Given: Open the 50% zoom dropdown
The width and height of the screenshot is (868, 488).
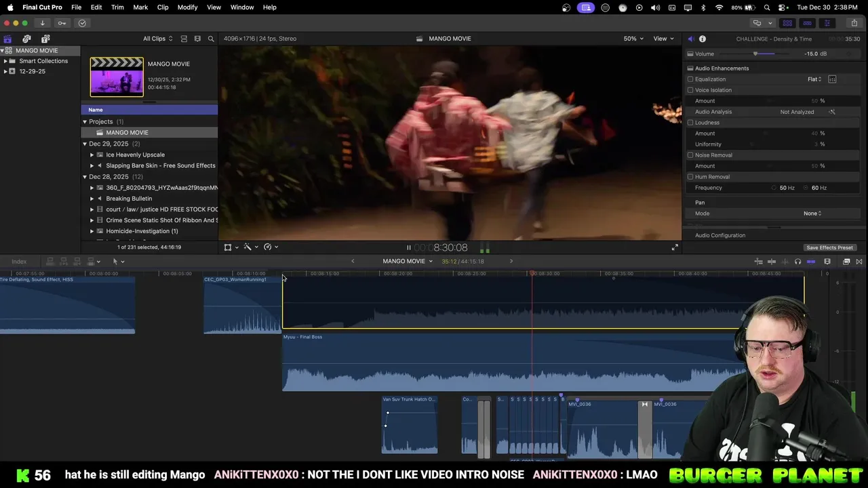Looking at the screenshot, I should tap(634, 39).
